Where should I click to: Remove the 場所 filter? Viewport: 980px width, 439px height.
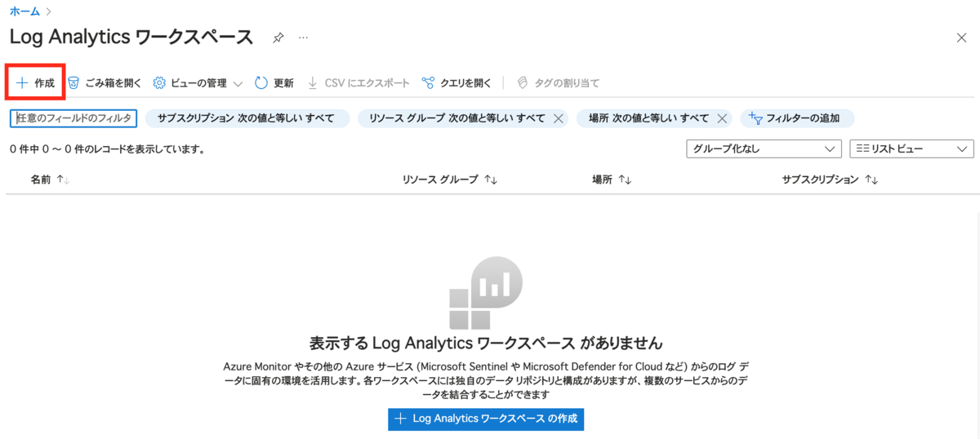(x=722, y=118)
